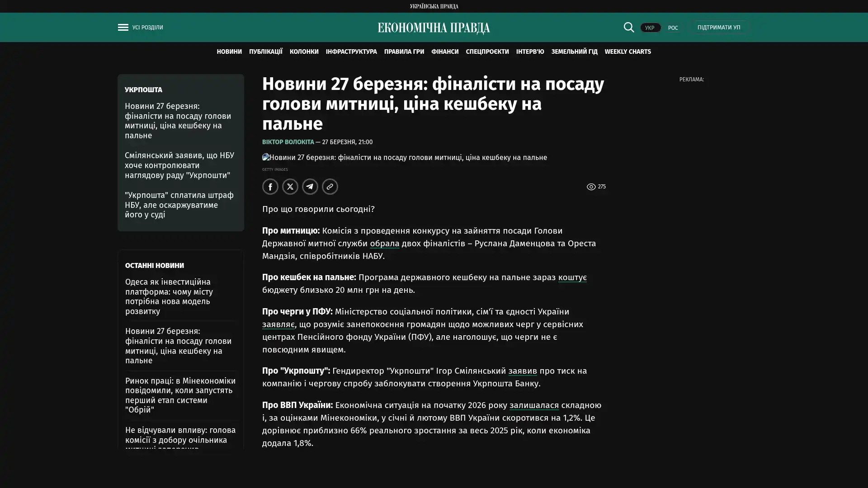Share article via Telegram
Viewport: 868px width, 488px height.
[310, 187]
